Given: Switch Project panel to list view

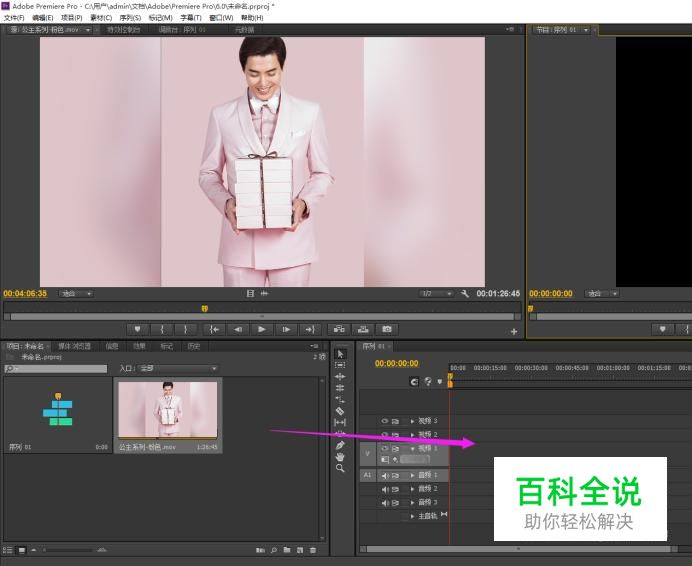Looking at the screenshot, I should coord(8,550).
